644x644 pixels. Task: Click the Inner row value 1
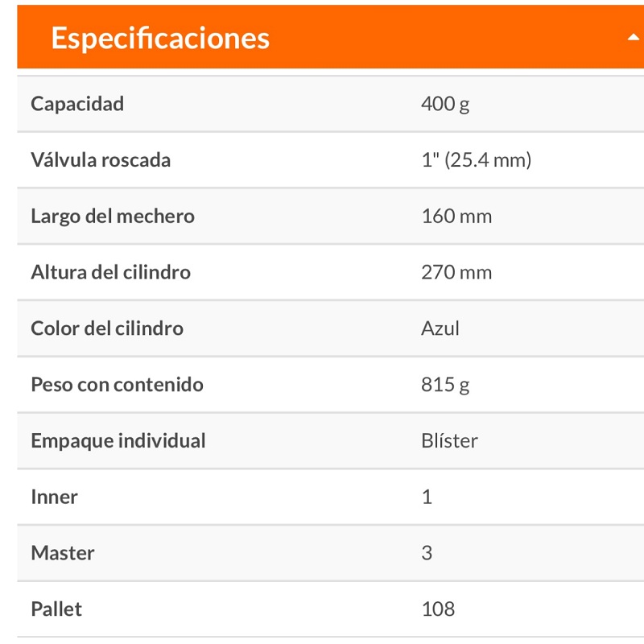(x=426, y=497)
